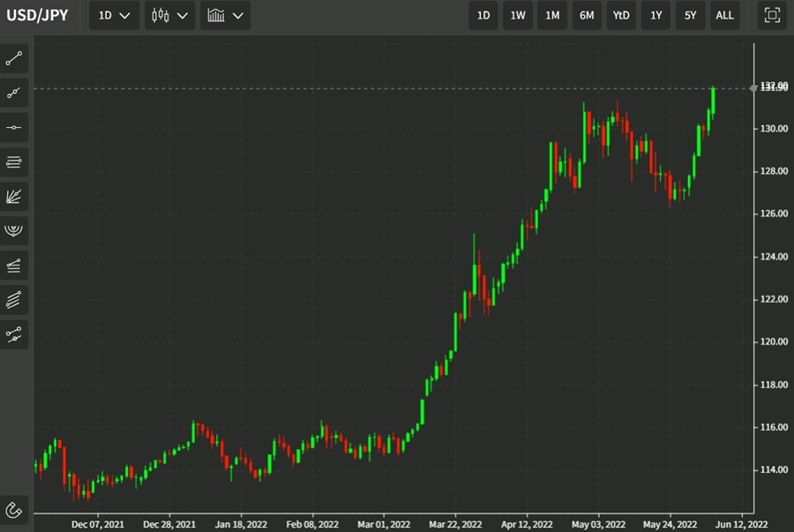
Task: Click the Dec 28, 2021 date label
Action: click(169, 524)
